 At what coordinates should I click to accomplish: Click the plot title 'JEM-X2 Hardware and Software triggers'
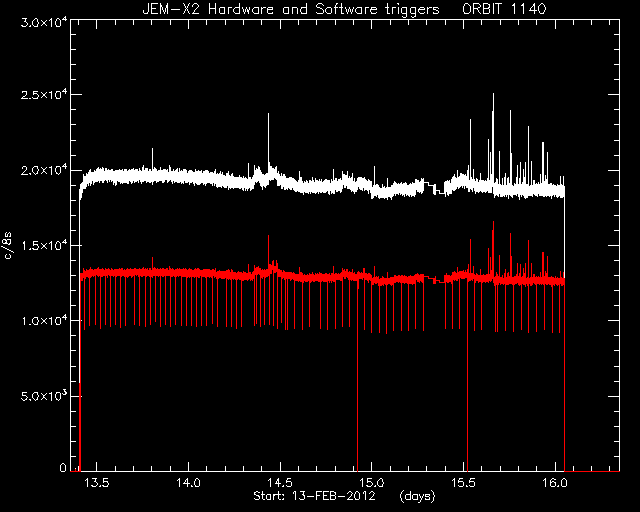(x=291, y=9)
